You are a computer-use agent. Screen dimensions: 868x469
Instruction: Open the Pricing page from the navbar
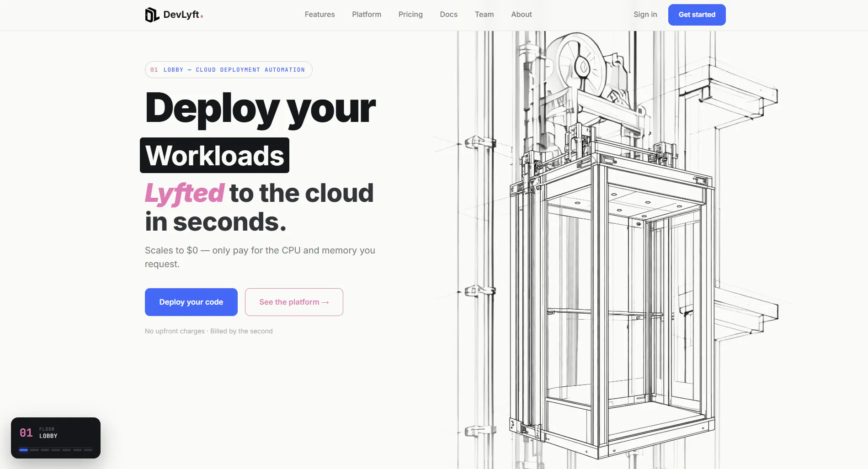tap(410, 15)
